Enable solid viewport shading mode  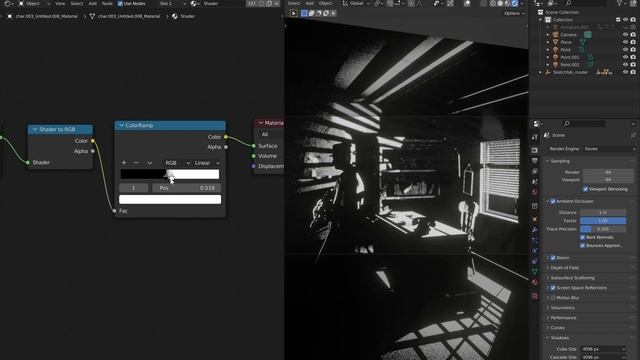pyautogui.click(x=500, y=3)
